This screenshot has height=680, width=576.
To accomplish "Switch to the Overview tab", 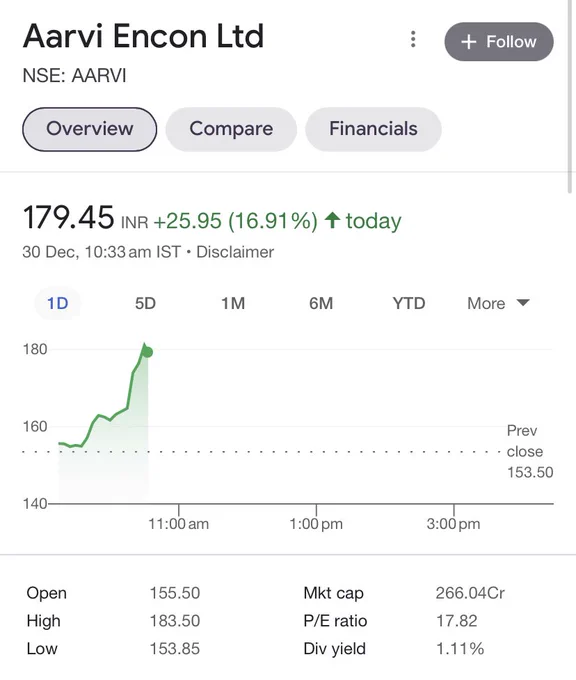I will [89, 129].
